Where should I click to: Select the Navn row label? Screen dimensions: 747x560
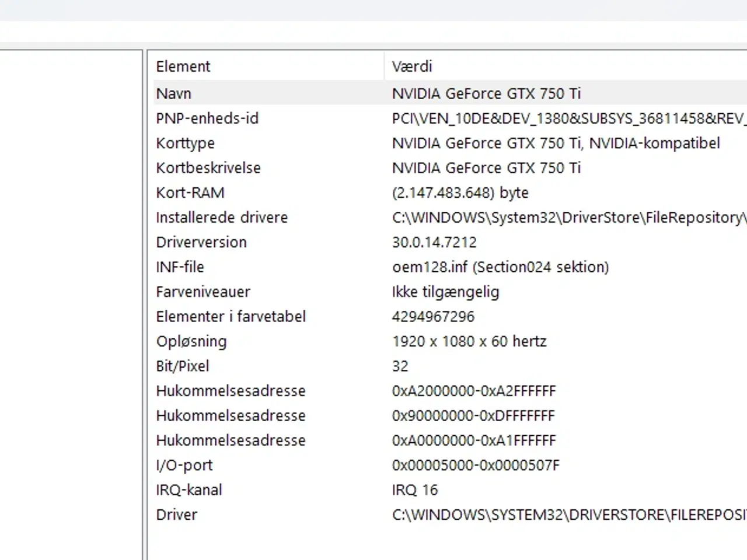coord(174,93)
